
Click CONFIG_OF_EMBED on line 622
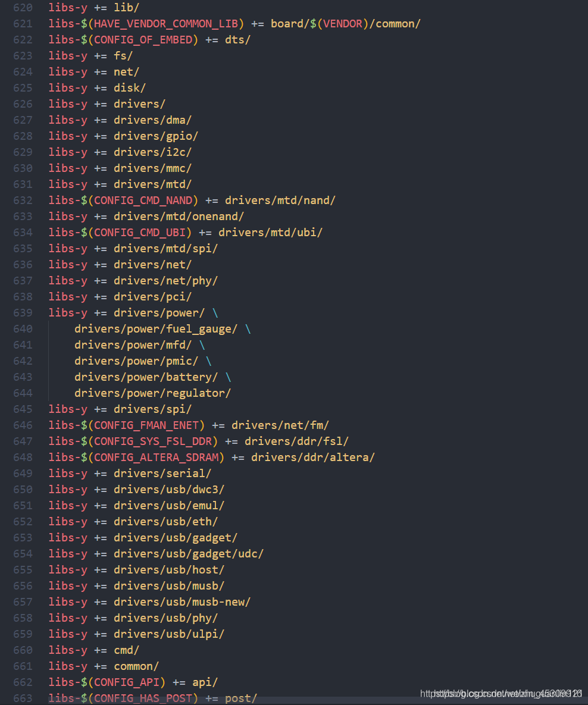point(143,40)
